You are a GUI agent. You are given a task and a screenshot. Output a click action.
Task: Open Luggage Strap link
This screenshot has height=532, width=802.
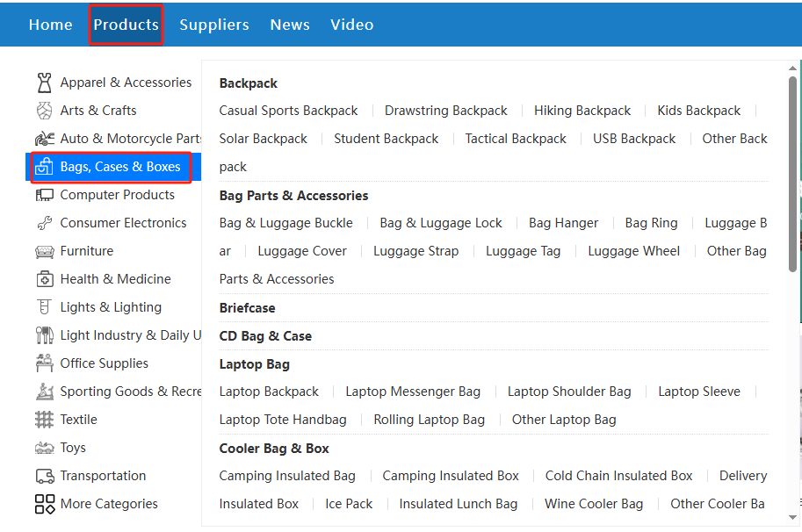tap(415, 251)
